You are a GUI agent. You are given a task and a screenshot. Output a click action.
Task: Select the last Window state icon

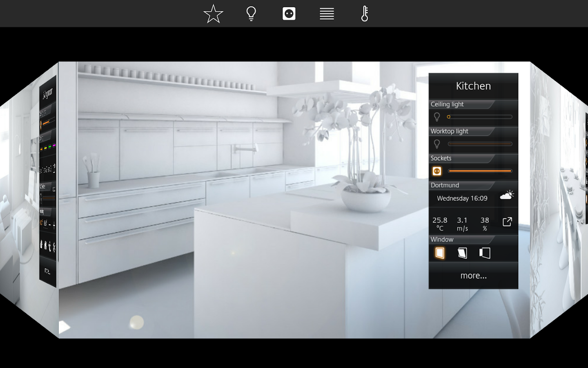click(x=485, y=253)
